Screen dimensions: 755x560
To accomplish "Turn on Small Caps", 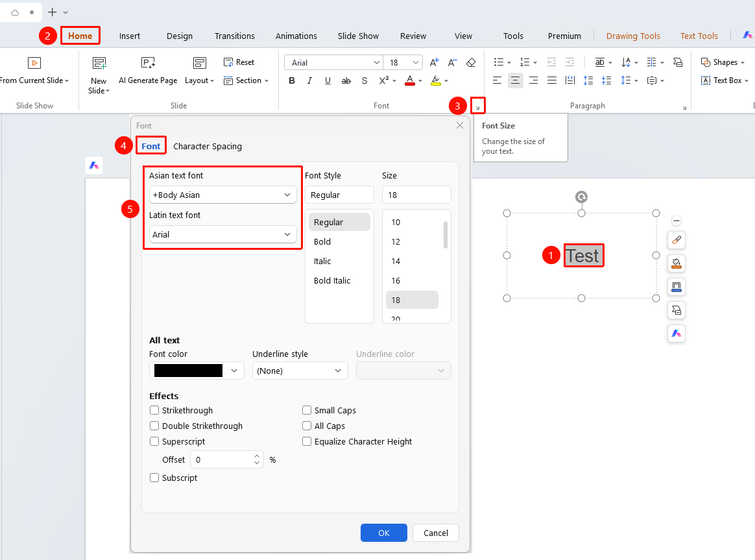I will [307, 410].
